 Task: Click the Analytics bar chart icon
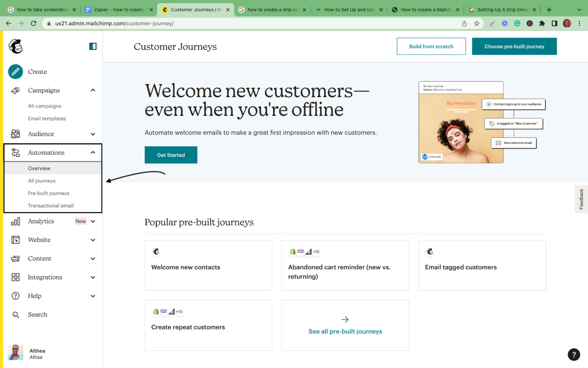(16, 221)
